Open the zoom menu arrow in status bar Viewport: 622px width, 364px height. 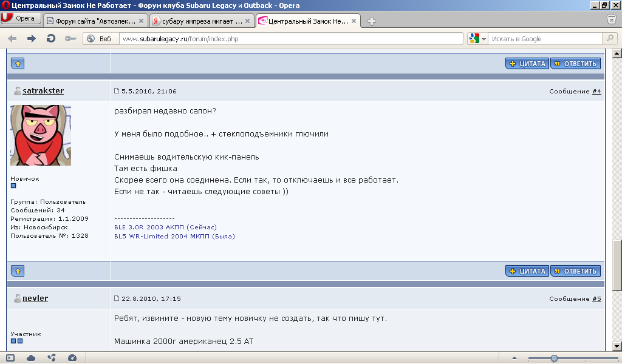tap(514, 358)
